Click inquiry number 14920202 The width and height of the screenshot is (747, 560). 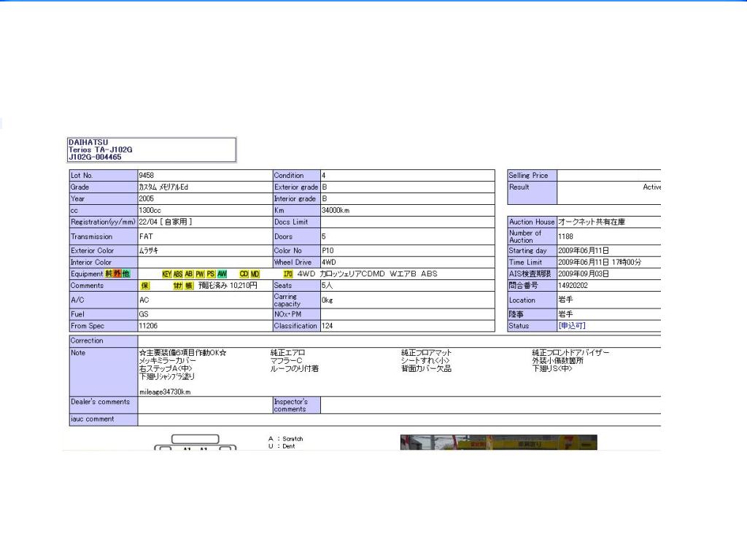coord(573,286)
